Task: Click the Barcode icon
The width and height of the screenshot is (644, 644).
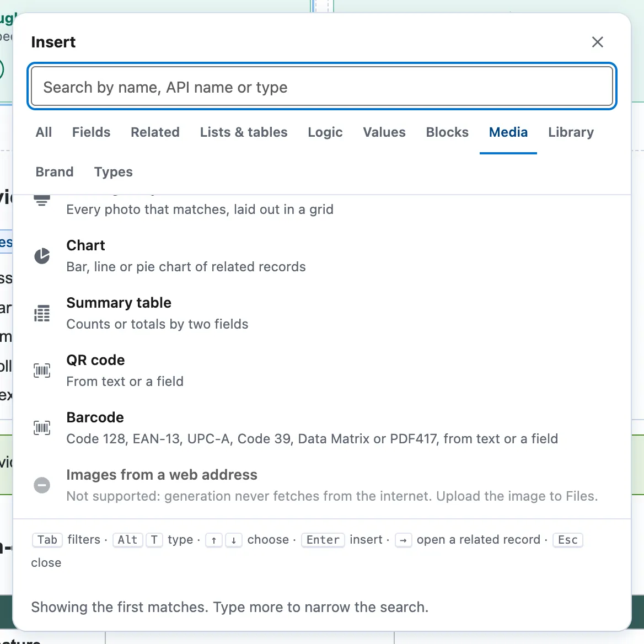Action: pos(41,428)
